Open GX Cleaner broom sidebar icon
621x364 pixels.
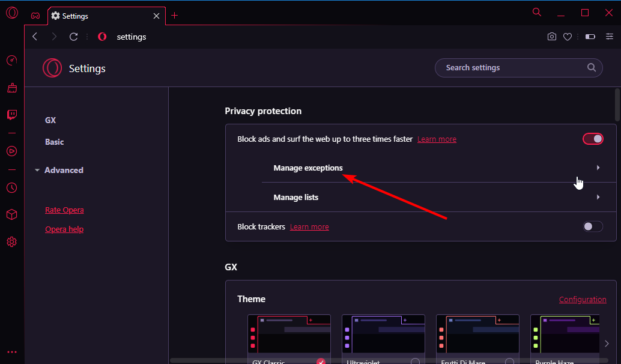(x=12, y=88)
